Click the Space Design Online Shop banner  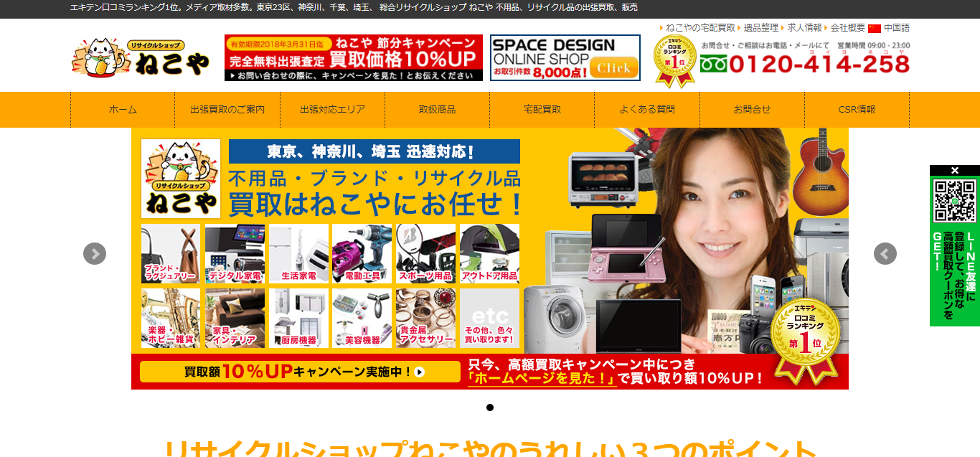coord(565,57)
